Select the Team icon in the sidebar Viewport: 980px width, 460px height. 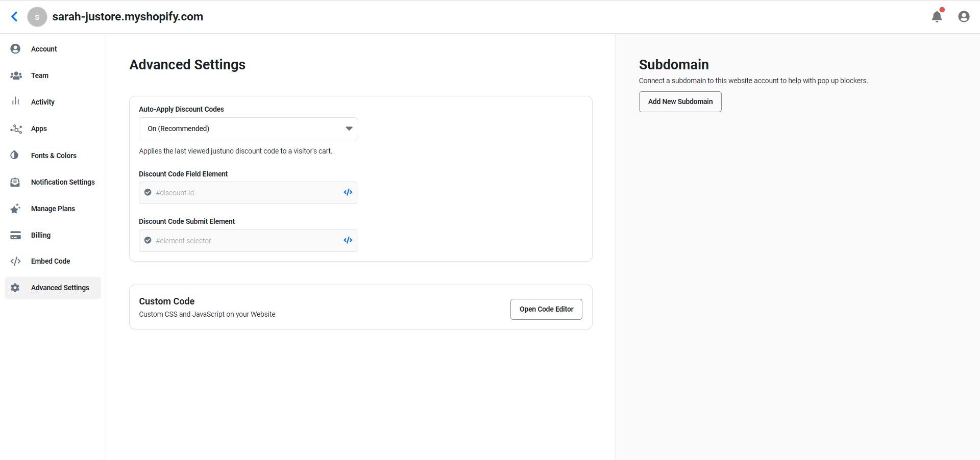point(15,75)
